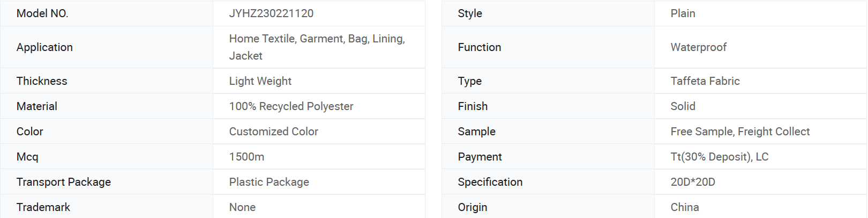Click the Home Textile, Garment, Bag application text

(317, 47)
